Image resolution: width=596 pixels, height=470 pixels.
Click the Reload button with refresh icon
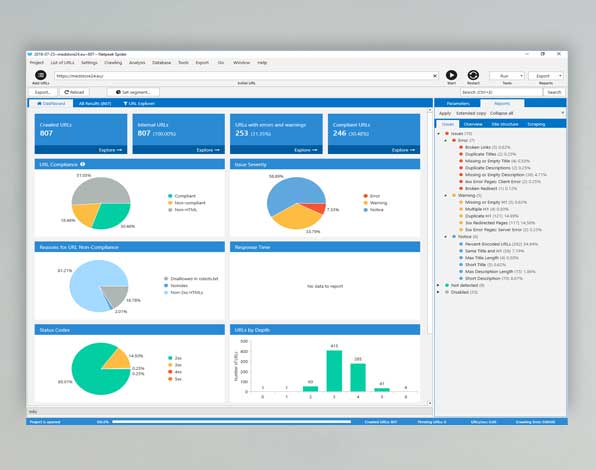point(74,92)
